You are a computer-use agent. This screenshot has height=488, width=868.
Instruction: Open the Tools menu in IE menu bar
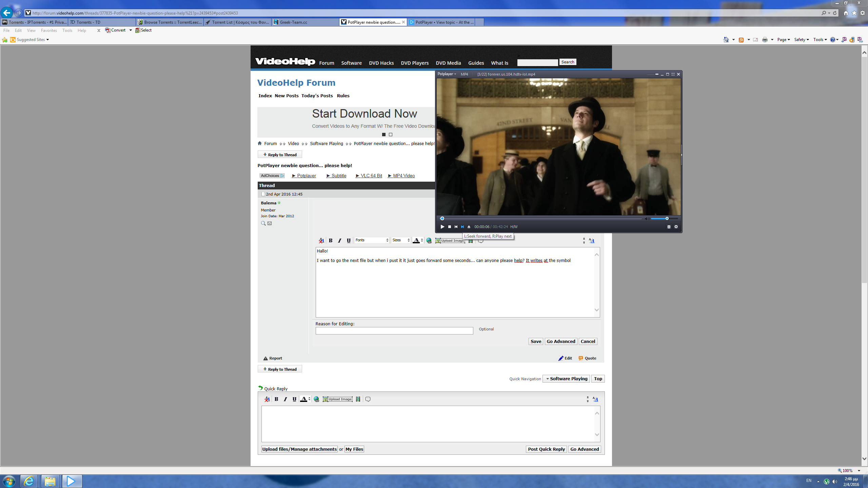tap(67, 30)
